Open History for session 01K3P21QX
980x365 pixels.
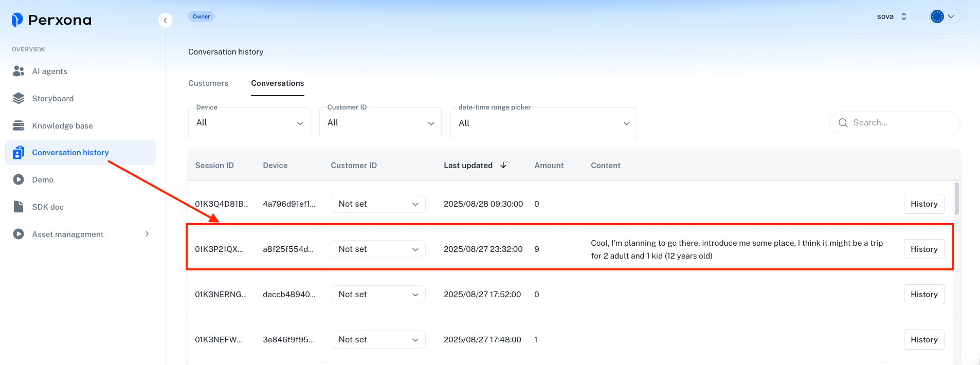(x=924, y=249)
